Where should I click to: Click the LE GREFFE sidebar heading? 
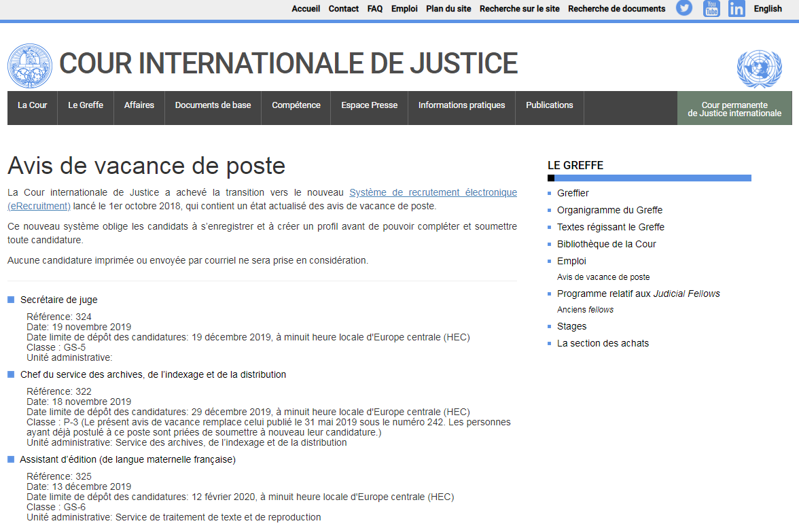tap(575, 166)
